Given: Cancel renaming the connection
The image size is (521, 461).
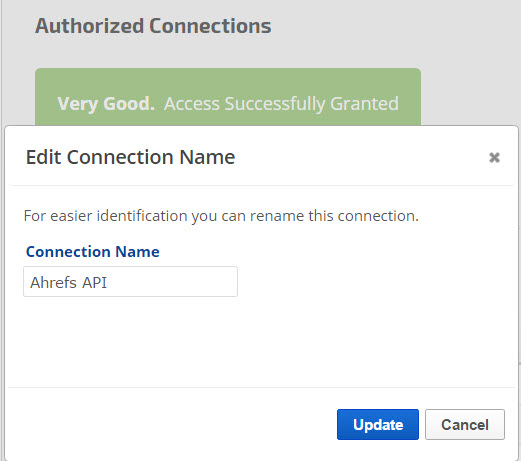Looking at the screenshot, I should [465, 424].
